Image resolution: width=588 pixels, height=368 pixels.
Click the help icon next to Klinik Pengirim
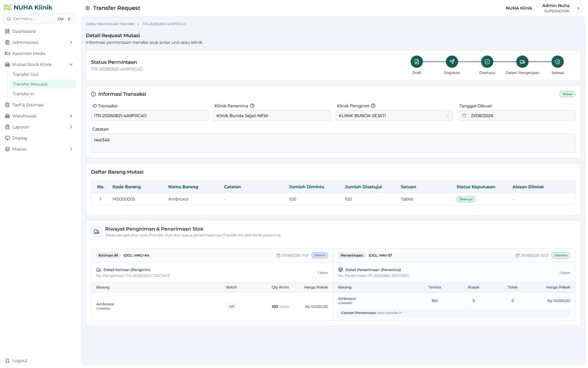coord(373,105)
